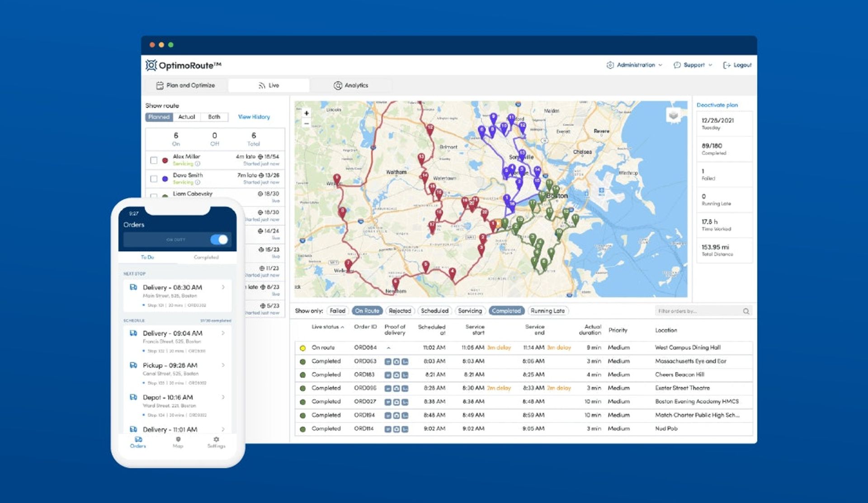
Task: Open the photo proof icon for ORD027
Action: click(x=396, y=402)
